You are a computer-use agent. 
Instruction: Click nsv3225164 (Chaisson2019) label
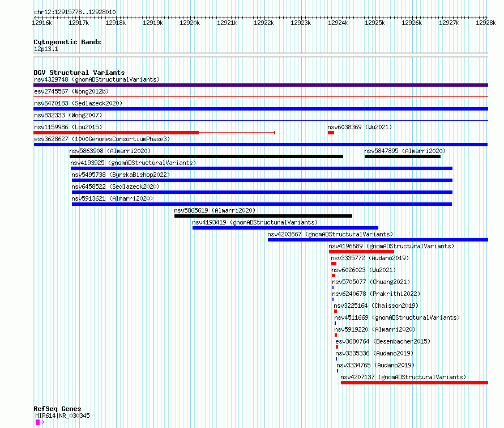(376, 306)
